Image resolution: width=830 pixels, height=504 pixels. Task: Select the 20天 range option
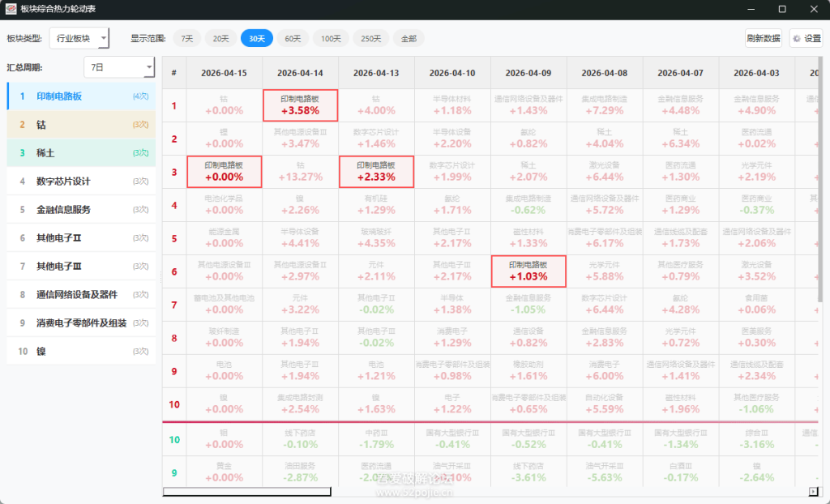220,38
